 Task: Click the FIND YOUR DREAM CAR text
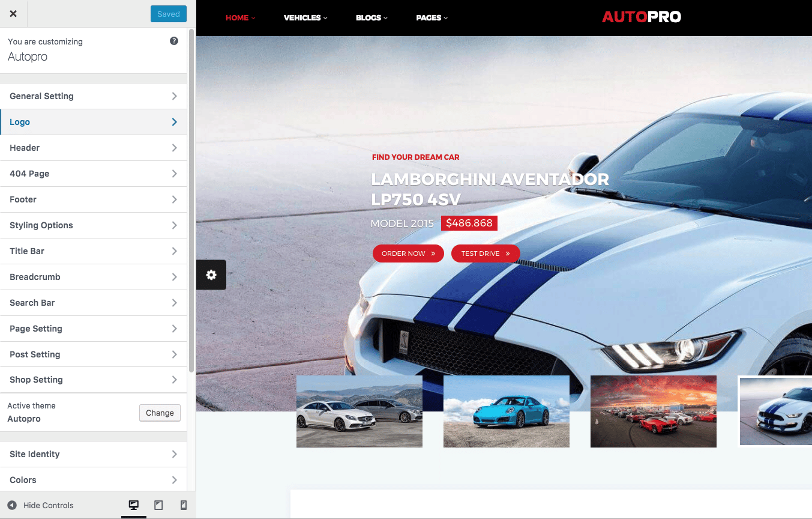416,157
